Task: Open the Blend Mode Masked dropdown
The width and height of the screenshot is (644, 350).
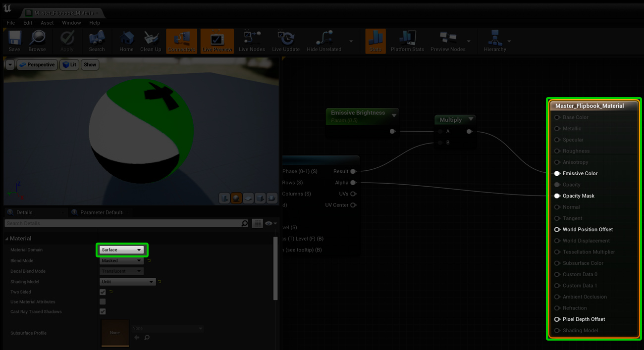Action: pos(121,260)
